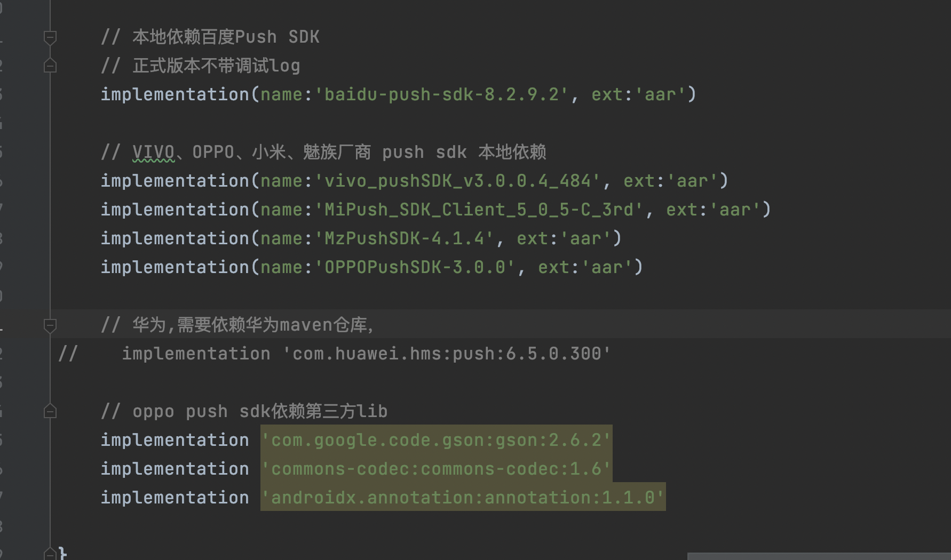Click the 'OPPOPushSDK-3.0.0' dependency name
The width and height of the screenshot is (951, 560).
pyautogui.click(x=415, y=267)
